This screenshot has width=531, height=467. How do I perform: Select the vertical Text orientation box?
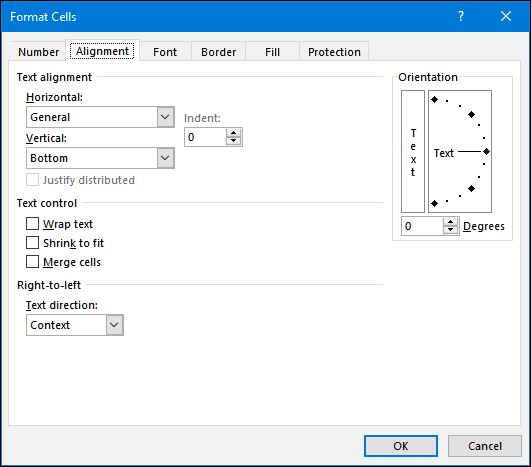(413, 151)
